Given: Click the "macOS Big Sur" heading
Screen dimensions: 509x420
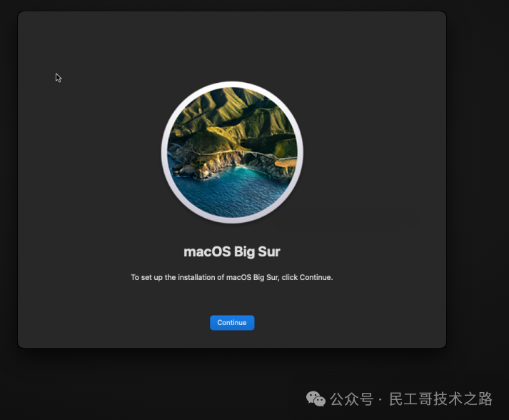Looking at the screenshot, I should click(232, 251).
